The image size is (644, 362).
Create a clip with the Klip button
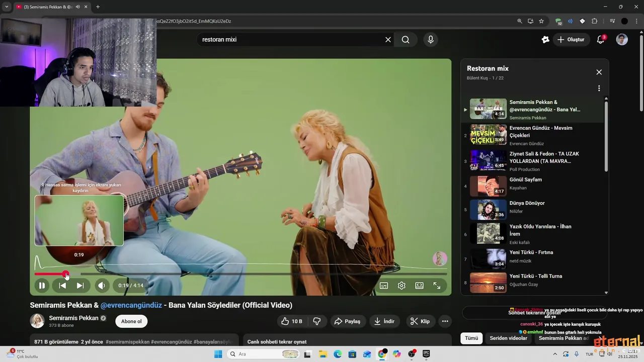[x=420, y=321]
